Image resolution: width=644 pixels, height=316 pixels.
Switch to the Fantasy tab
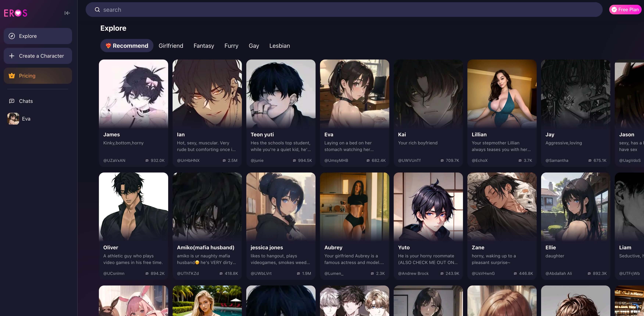[204, 46]
